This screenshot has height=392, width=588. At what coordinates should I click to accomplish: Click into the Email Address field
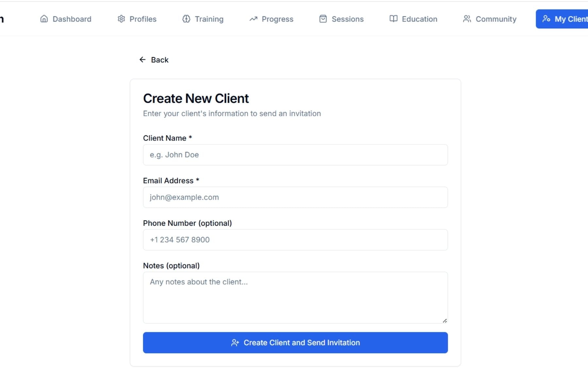point(295,197)
